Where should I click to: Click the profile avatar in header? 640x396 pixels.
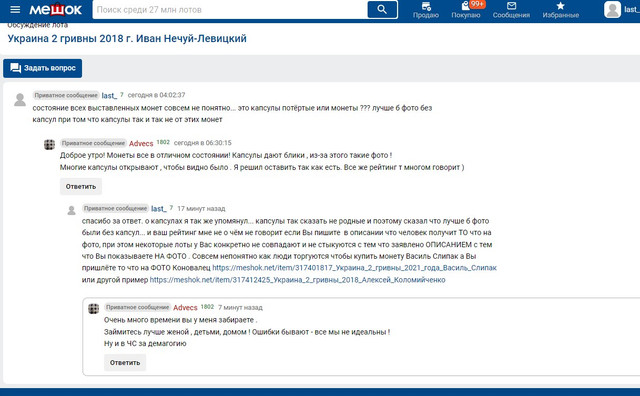click(x=612, y=9)
